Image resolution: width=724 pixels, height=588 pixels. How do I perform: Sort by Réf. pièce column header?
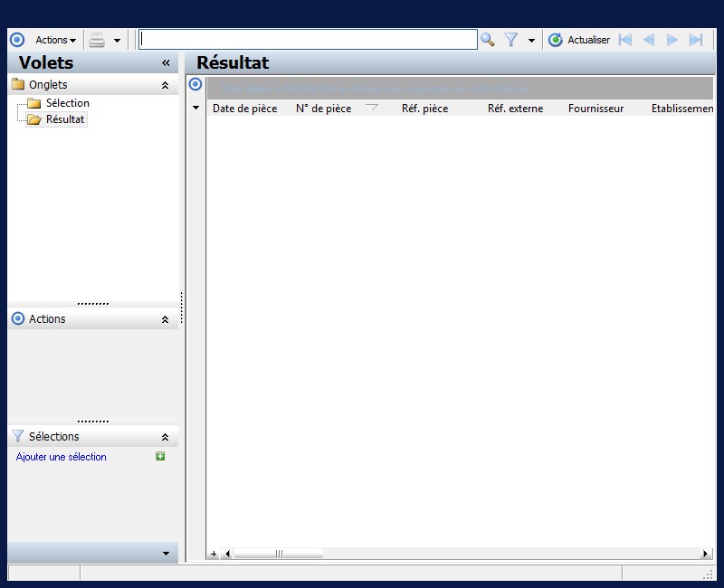[x=424, y=109]
